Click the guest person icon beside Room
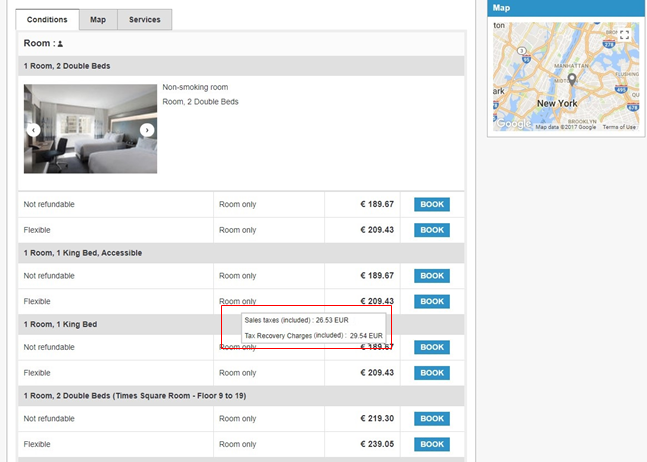The width and height of the screenshot is (647, 462). (60, 44)
